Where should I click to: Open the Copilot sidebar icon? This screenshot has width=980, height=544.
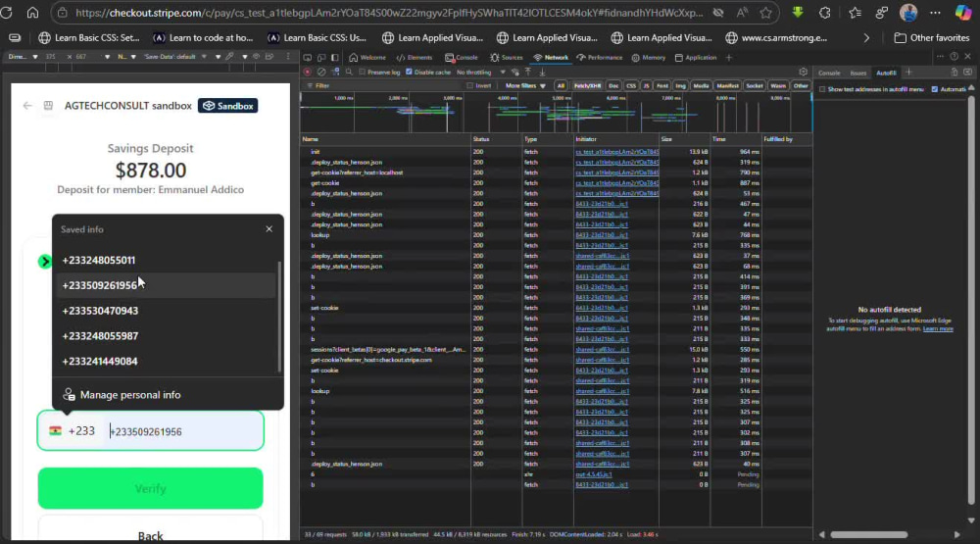click(x=963, y=13)
